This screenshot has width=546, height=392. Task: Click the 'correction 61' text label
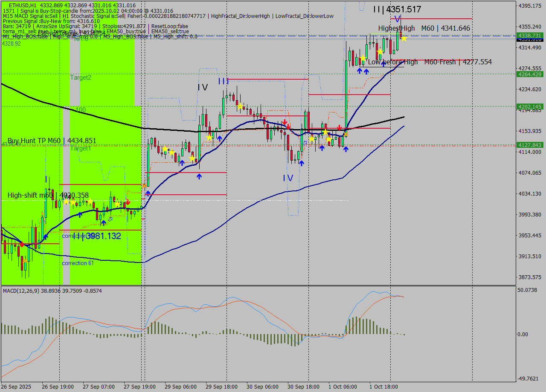pos(78,263)
